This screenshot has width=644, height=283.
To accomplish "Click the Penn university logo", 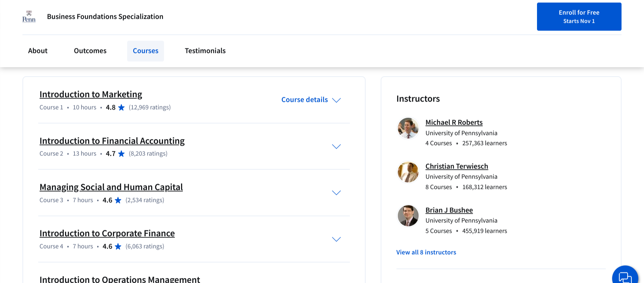I will pyautogui.click(x=29, y=17).
